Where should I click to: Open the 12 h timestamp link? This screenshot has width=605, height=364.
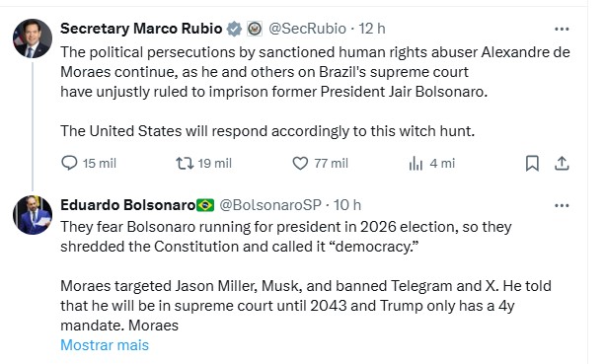[372, 29]
